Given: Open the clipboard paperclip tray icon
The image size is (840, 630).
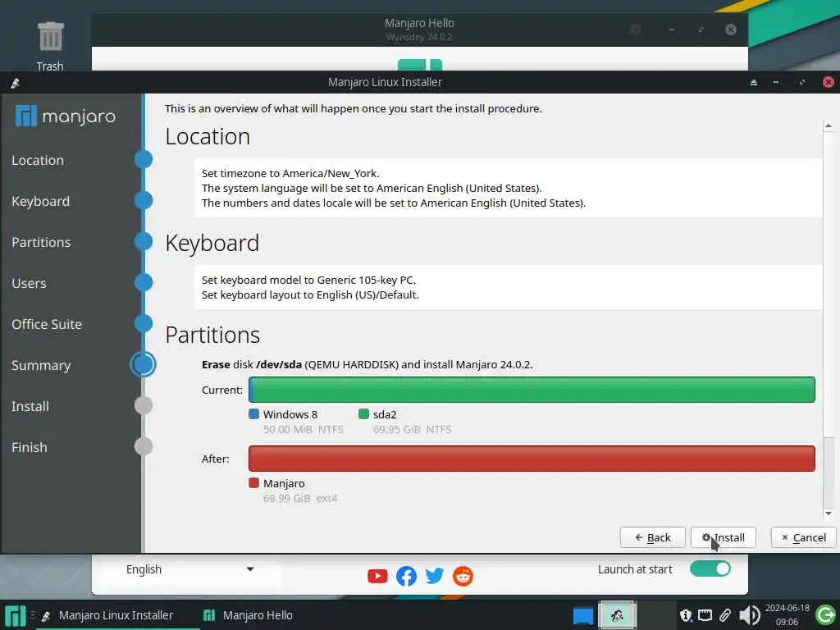Looking at the screenshot, I should pyautogui.click(x=725, y=615).
